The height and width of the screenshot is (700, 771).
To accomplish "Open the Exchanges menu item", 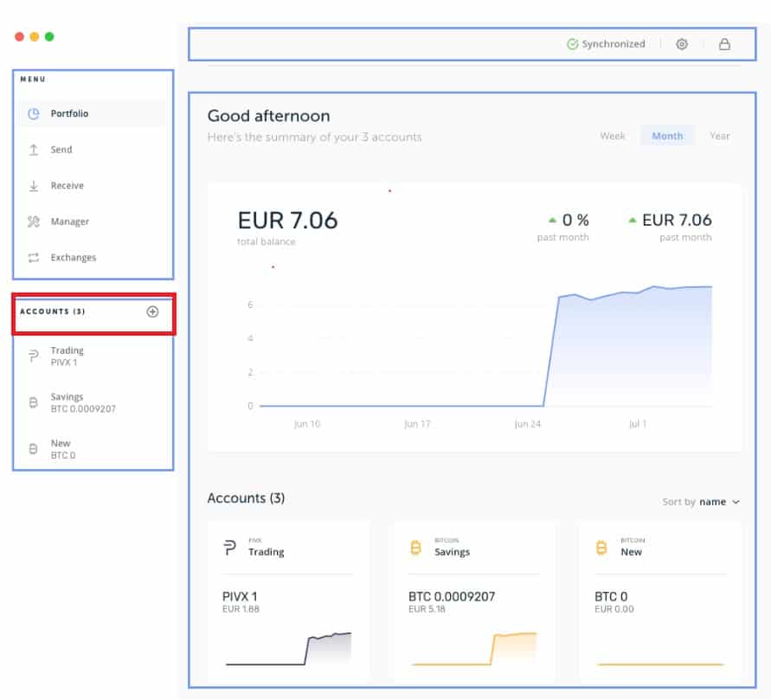I will point(93,258).
